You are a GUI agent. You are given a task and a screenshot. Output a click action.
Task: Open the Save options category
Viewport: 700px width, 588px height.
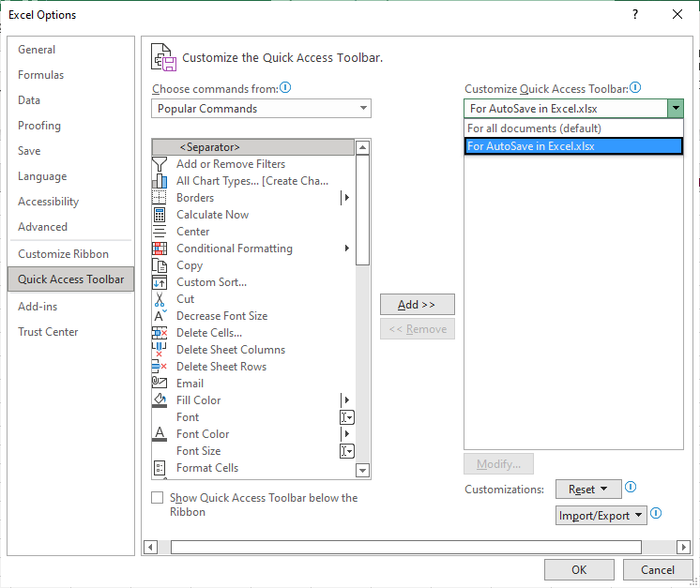[70, 151]
